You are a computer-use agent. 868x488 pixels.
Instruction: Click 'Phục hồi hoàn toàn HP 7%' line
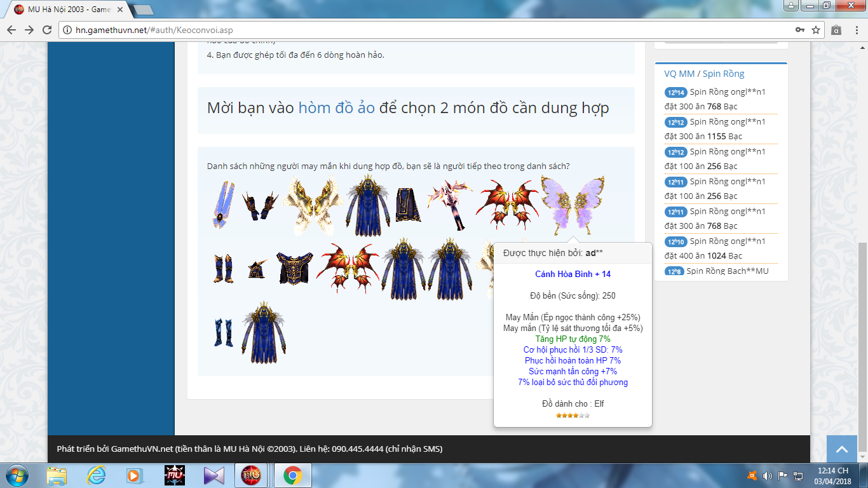(x=573, y=361)
